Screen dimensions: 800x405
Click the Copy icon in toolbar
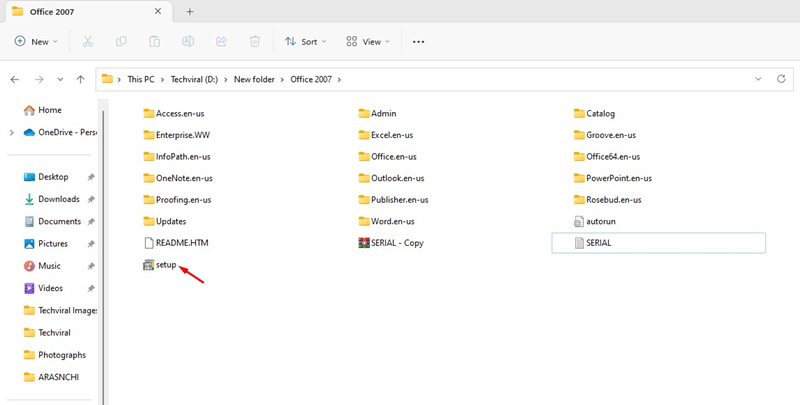tap(121, 42)
